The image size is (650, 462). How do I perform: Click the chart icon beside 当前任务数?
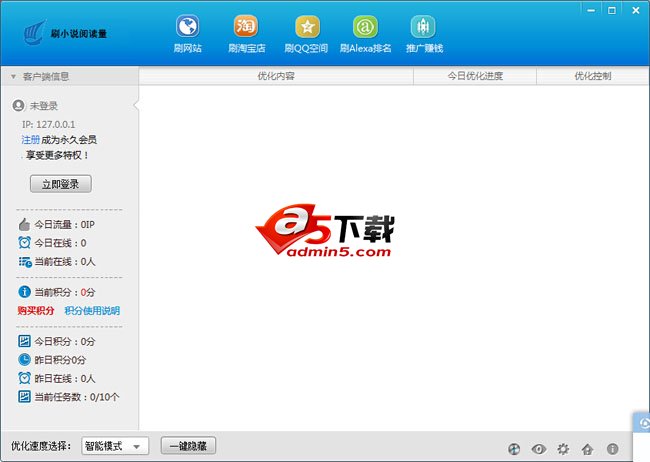coord(24,396)
